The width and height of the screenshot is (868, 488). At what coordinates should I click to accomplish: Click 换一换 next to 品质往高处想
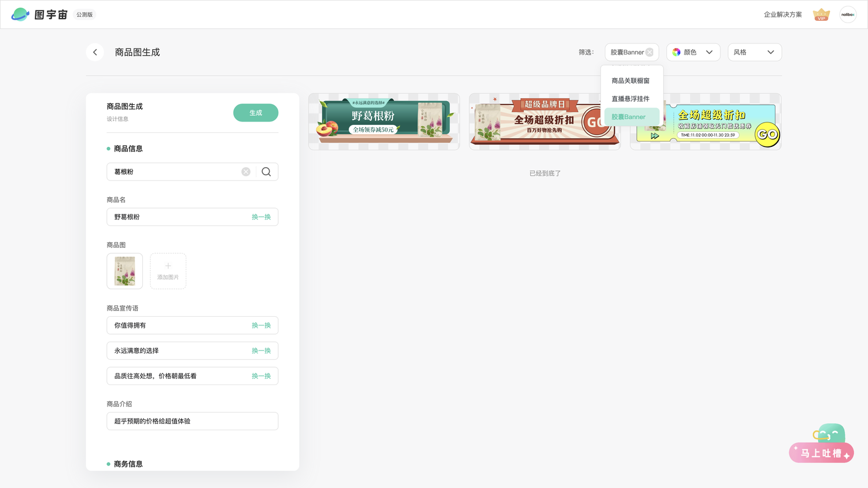(261, 376)
